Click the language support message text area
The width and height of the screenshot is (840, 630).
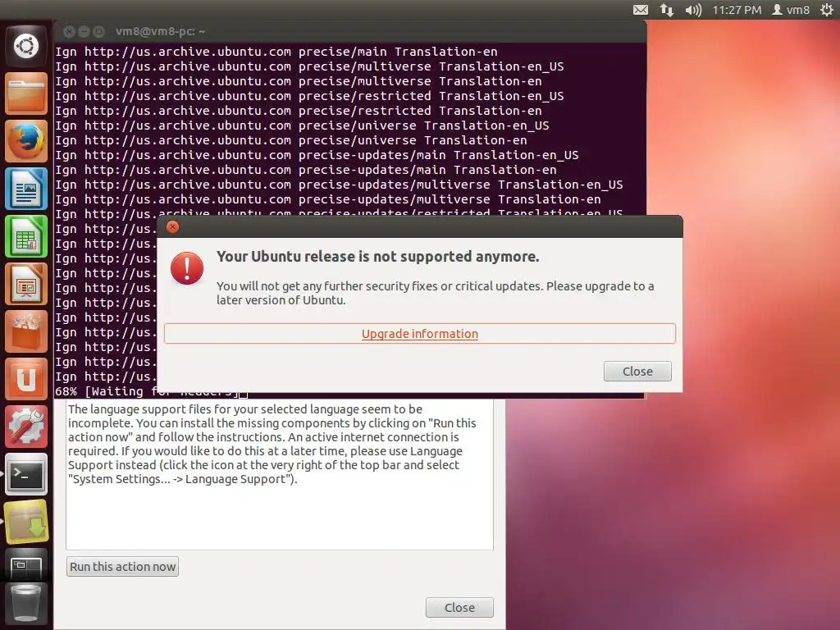click(279, 475)
